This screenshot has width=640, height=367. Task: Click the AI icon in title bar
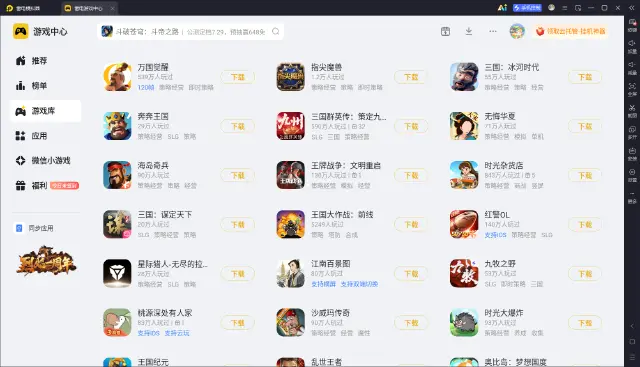coord(502,8)
